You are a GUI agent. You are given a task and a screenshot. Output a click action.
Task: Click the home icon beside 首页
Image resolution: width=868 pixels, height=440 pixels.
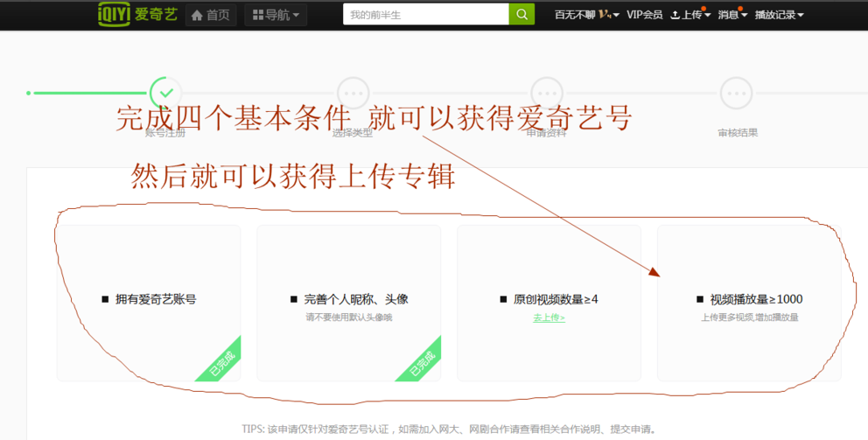pyautogui.click(x=197, y=16)
